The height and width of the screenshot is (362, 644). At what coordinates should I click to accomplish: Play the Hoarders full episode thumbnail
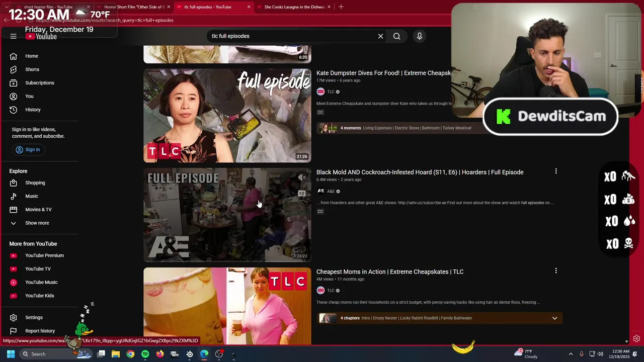pyautogui.click(x=227, y=215)
